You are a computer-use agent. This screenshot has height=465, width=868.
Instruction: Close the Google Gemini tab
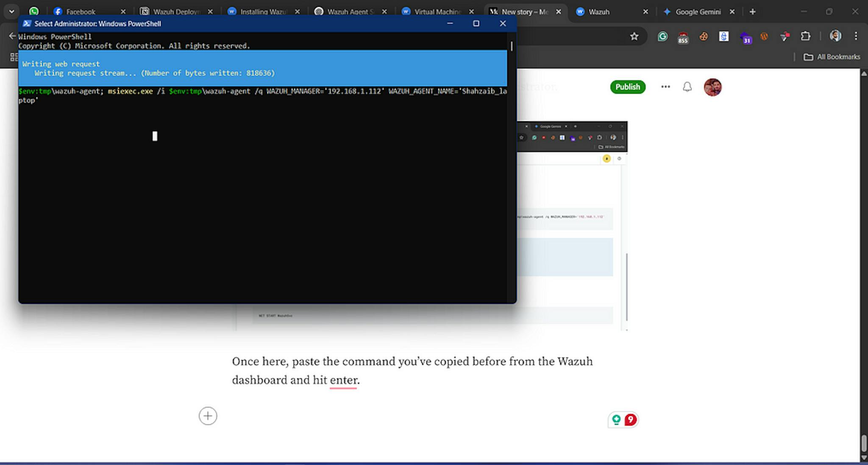(732, 12)
